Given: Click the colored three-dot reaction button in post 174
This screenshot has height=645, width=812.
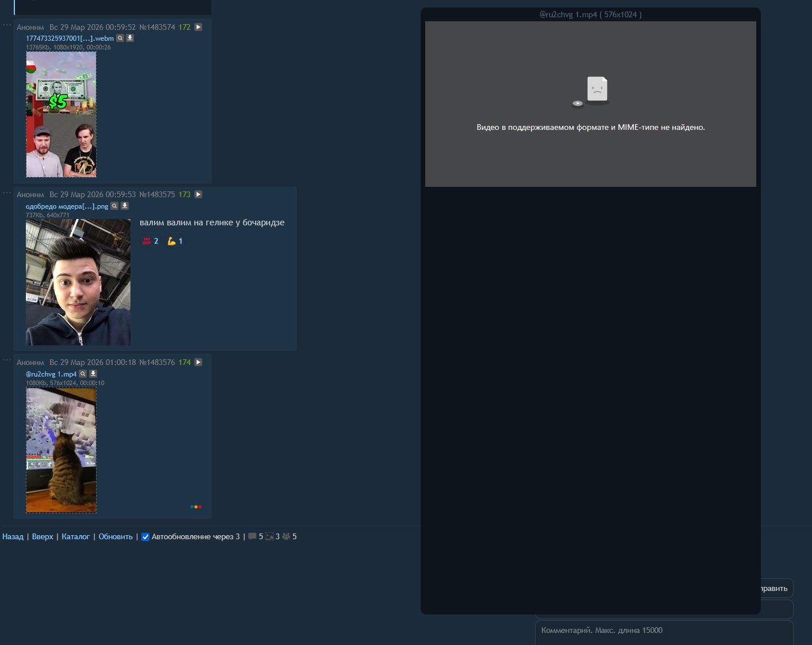Looking at the screenshot, I should (x=196, y=506).
